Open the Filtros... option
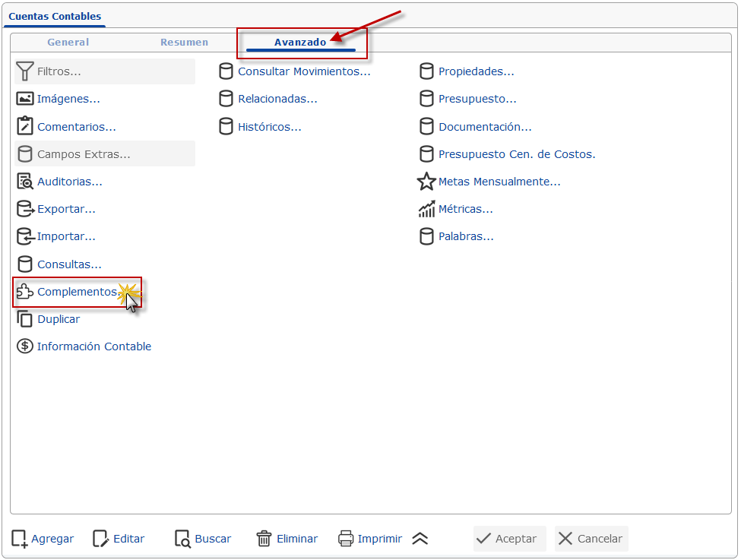Screen dimensions: 741x560 point(105,71)
